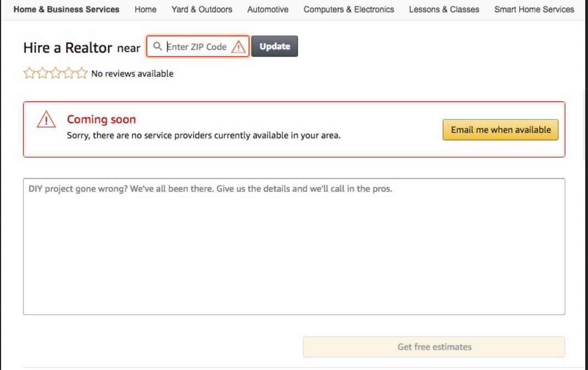Select the second rating star
This screenshot has height=370, width=588.
[x=42, y=73]
